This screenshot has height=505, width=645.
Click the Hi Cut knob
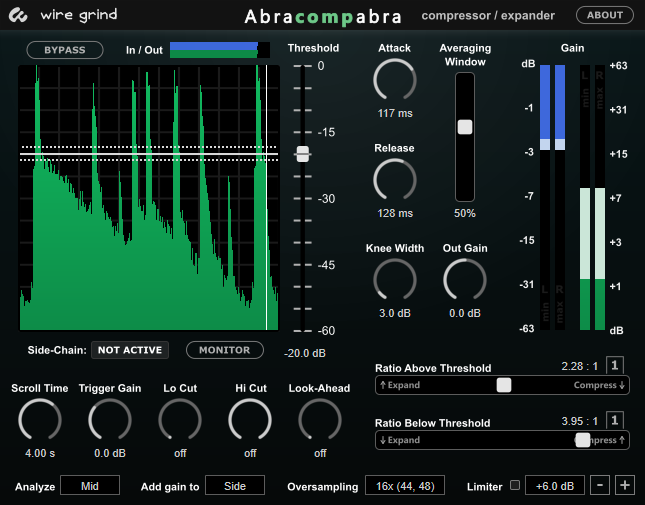tap(250, 420)
